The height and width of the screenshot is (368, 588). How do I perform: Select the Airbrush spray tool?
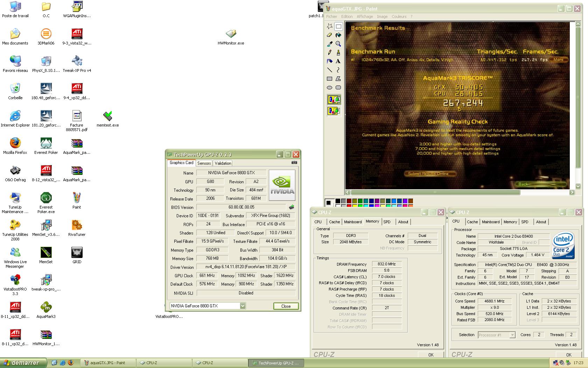click(329, 61)
